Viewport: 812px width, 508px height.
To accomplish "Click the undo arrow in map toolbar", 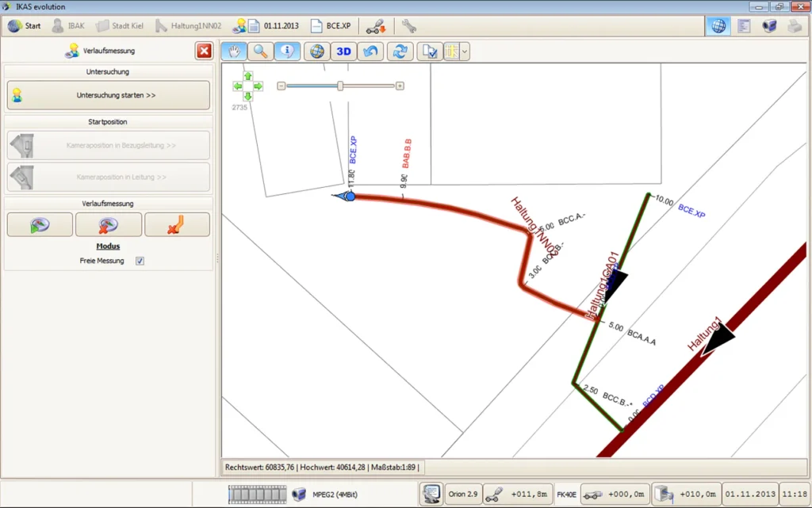I will (x=370, y=52).
